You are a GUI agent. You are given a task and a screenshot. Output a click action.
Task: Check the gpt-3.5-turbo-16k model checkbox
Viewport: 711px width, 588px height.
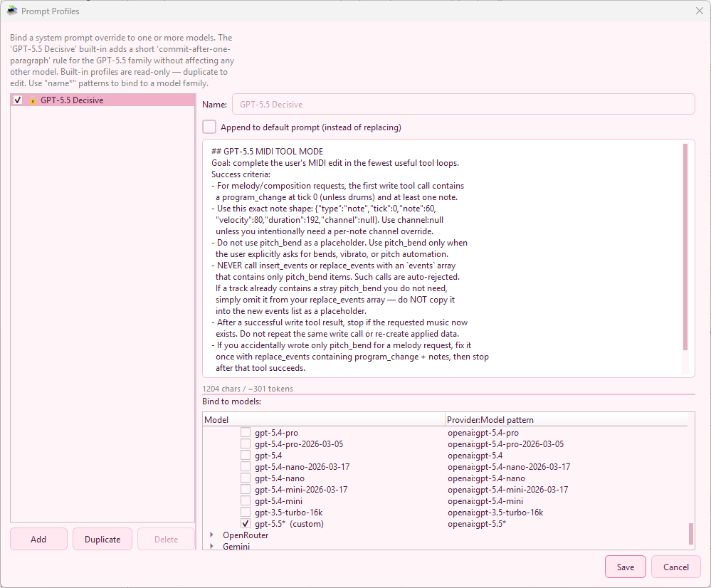tap(246, 513)
